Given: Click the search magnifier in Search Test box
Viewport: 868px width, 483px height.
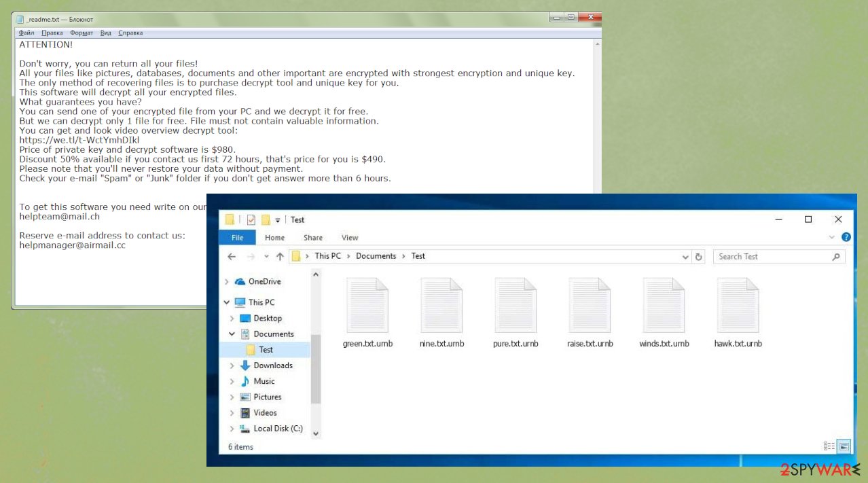Looking at the screenshot, I should 836,257.
